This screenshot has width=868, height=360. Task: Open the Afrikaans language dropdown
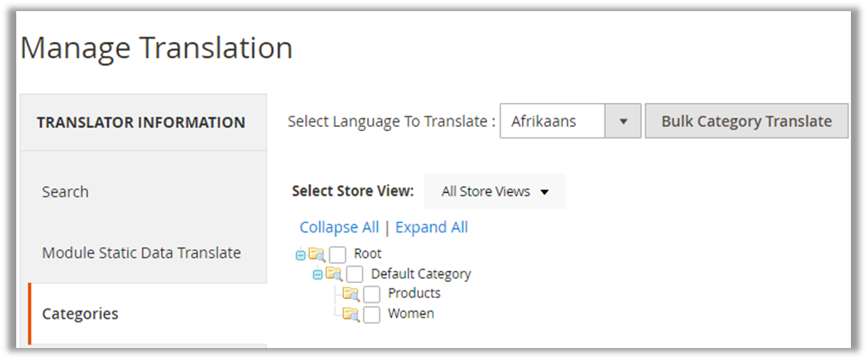click(623, 122)
